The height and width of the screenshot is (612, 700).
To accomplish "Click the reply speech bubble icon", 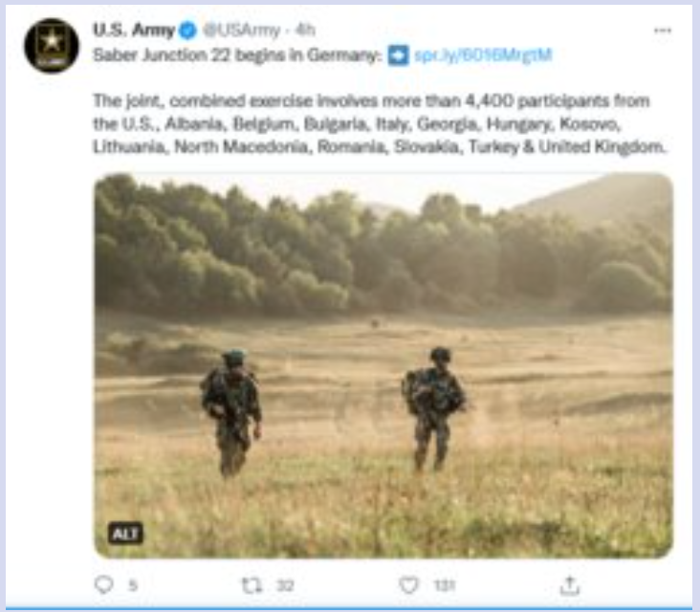I will point(104,584).
